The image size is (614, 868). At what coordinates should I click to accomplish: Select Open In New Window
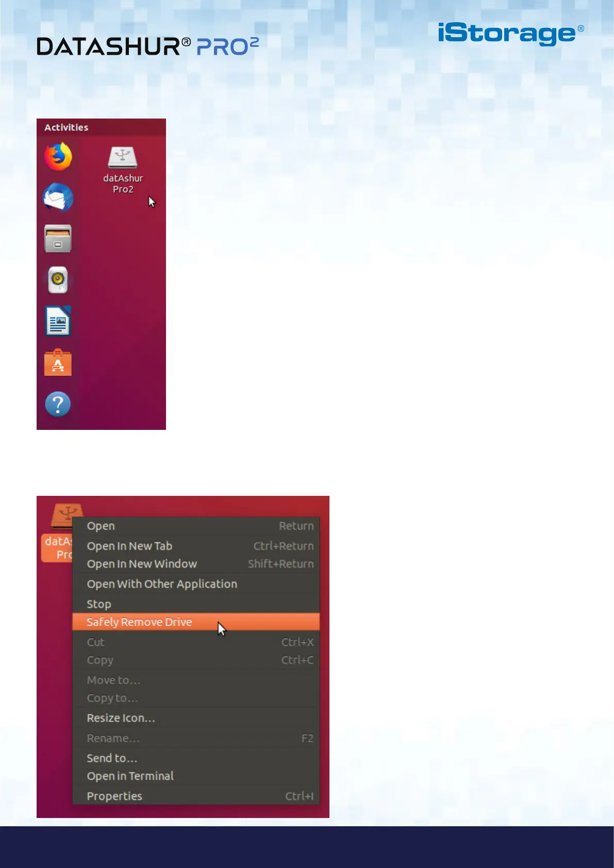[196, 564]
